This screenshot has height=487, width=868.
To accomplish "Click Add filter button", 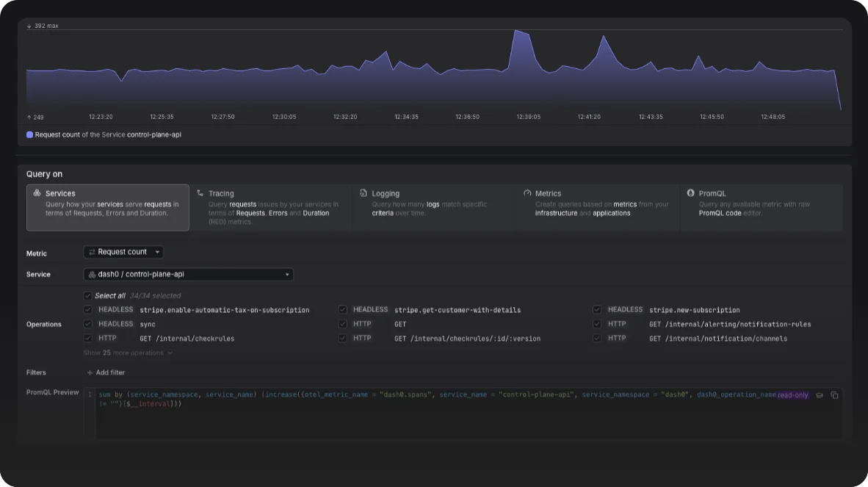I will pos(106,372).
